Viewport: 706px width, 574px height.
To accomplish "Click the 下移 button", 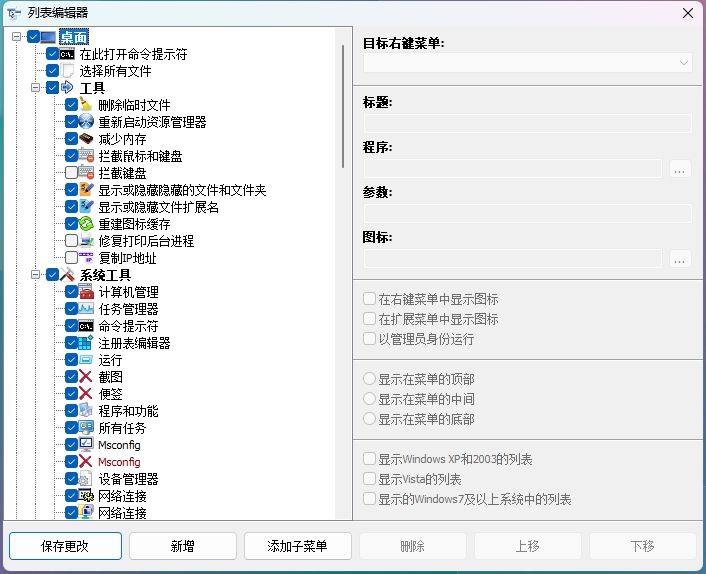I will point(643,546).
